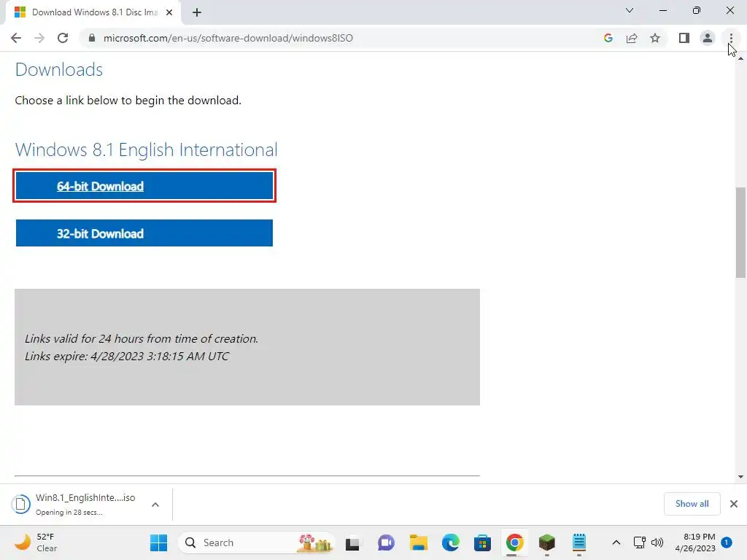
Task: Open the Win8.1_EnglishInte....iso download item
Action: pos(85,504)
